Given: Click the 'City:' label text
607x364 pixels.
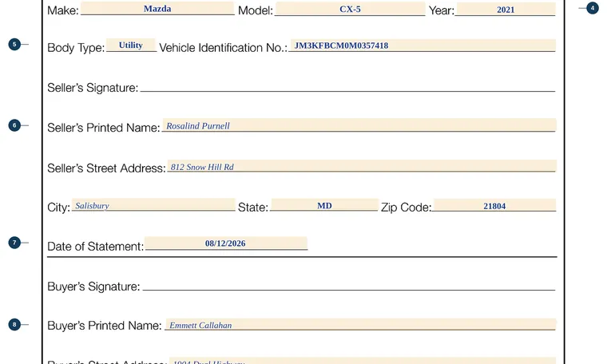Looking at the screenshot, I should coord(58,208).
